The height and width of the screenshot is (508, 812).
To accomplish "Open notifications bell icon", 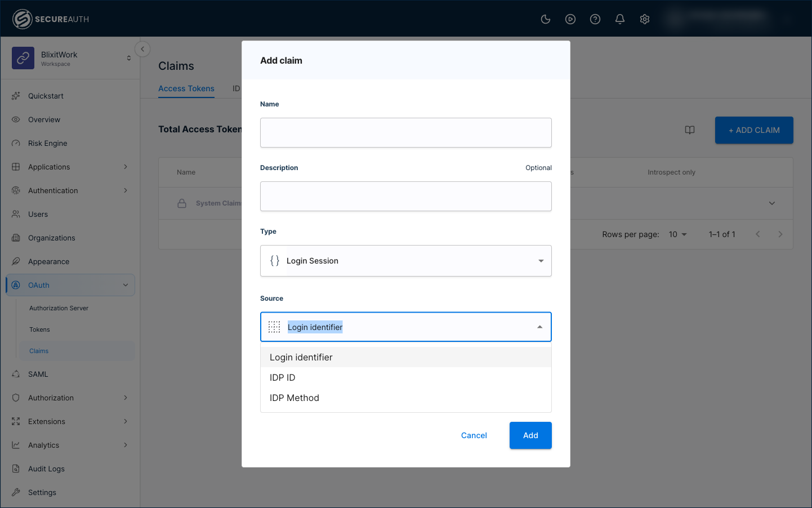I will click(620, 19).
